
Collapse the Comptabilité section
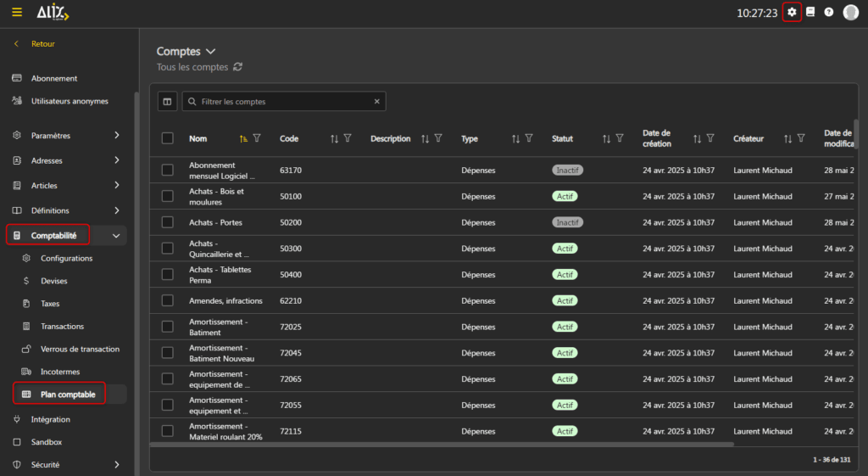coord(116,235)
